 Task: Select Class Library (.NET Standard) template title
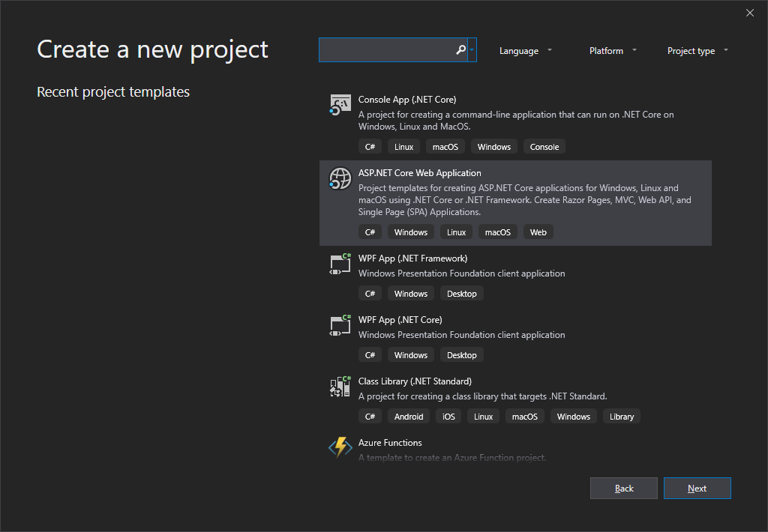coord(415,381)
